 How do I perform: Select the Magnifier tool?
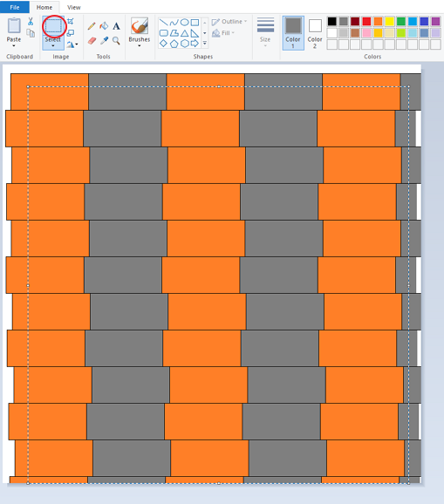[116, 40]
